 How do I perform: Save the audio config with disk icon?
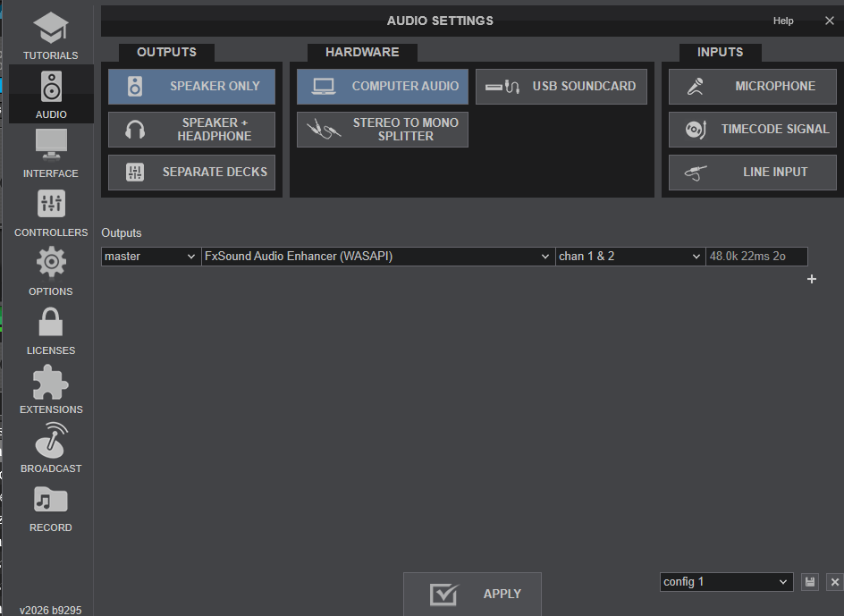click(x=809, y=582)
